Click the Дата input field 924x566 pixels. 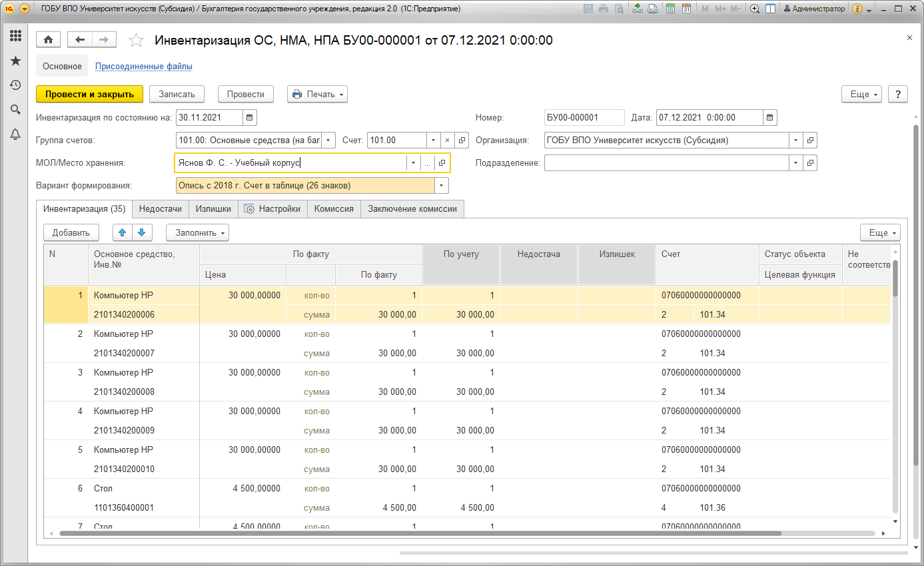click(709, 118)
